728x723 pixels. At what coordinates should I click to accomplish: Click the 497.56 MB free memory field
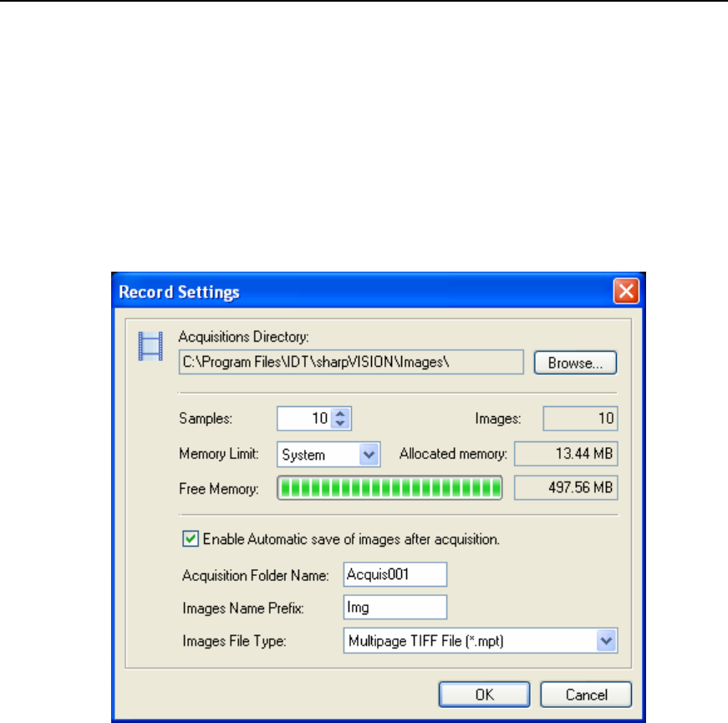tap(565, 489)
